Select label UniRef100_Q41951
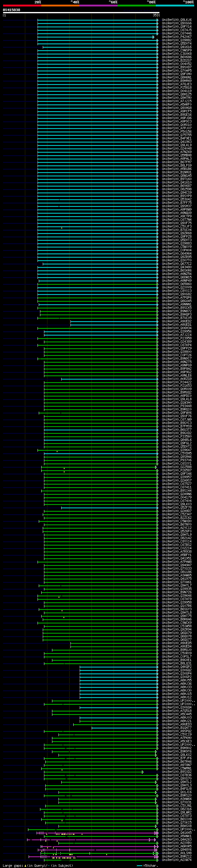The height and width of the screenshot is (868, 197). pyautogui.click(x=177, y=559)
